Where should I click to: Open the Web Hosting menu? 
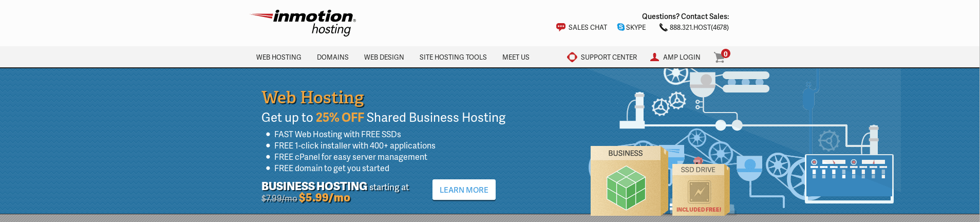(279, 57)
